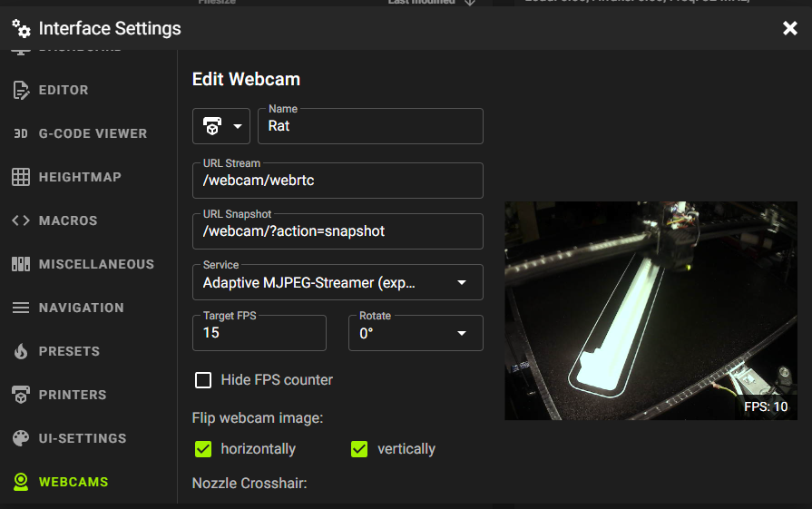Click the Webcams camera icon
This screenshot has height=509, width=812.
click(21, 482)
